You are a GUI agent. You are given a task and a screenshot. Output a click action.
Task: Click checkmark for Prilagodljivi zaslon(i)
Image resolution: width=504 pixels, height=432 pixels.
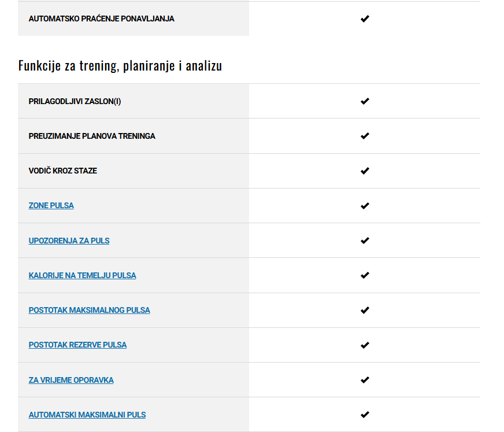point(365,101)
